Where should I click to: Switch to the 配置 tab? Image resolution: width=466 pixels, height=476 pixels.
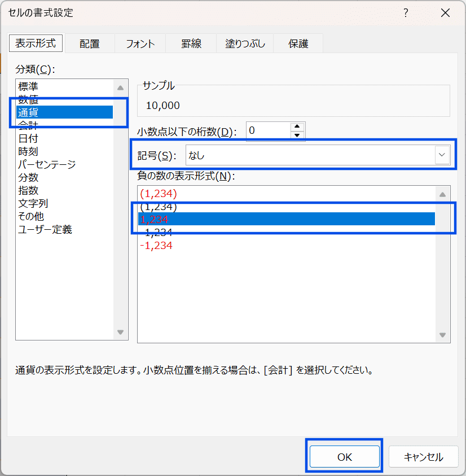click(x=89, y=43)
